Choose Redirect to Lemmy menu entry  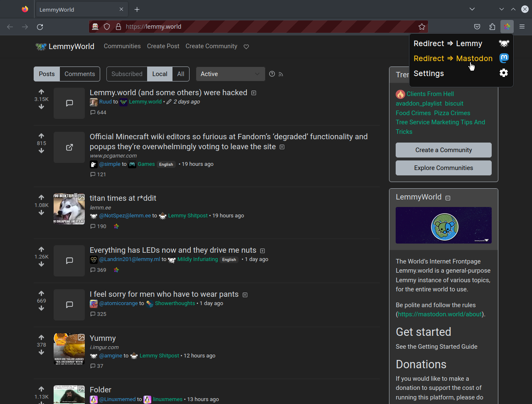click(x=448, y=44)
